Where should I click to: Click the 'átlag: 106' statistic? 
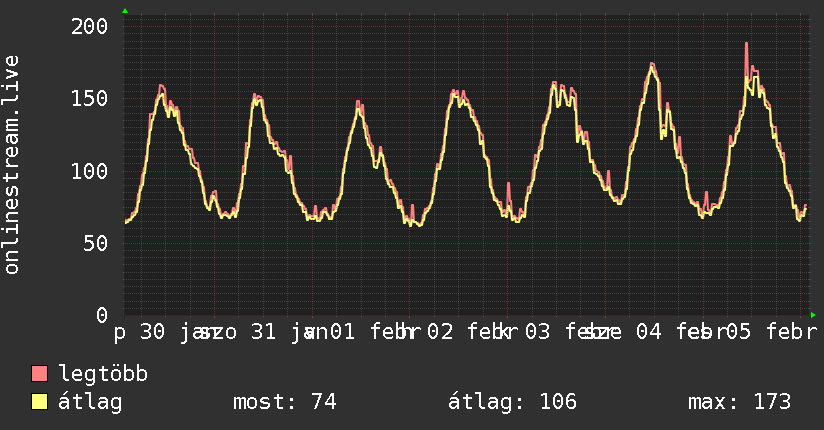(x=512, y=402)
